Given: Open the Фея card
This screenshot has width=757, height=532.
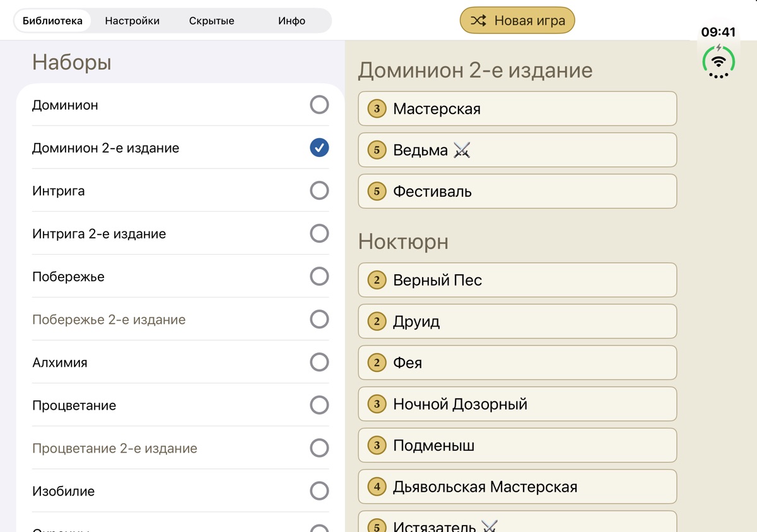Looking at the screenshot, I should point(517,362).
